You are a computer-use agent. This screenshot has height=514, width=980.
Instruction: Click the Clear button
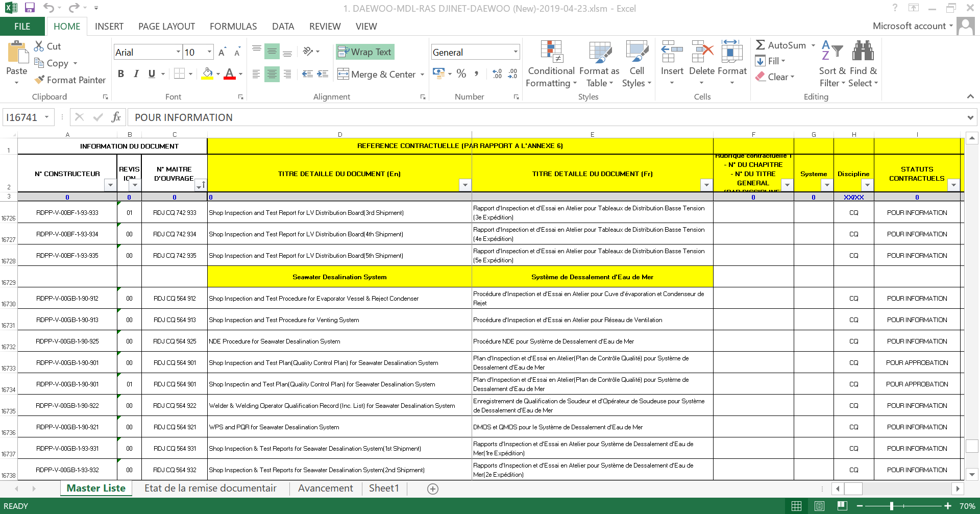[775, 77]
